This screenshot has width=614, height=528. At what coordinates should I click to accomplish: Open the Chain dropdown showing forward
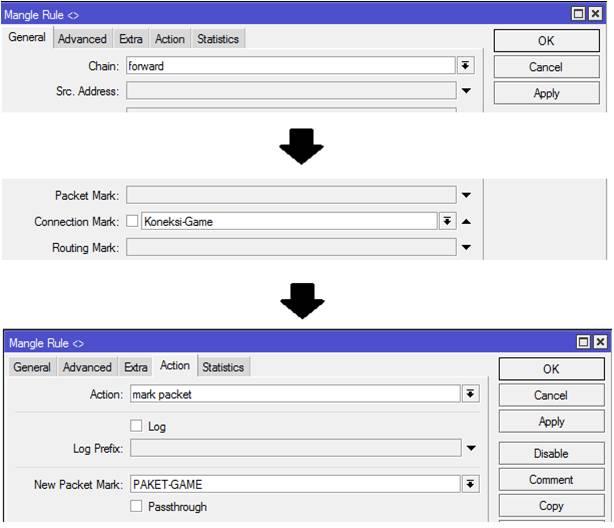[465, 65]
